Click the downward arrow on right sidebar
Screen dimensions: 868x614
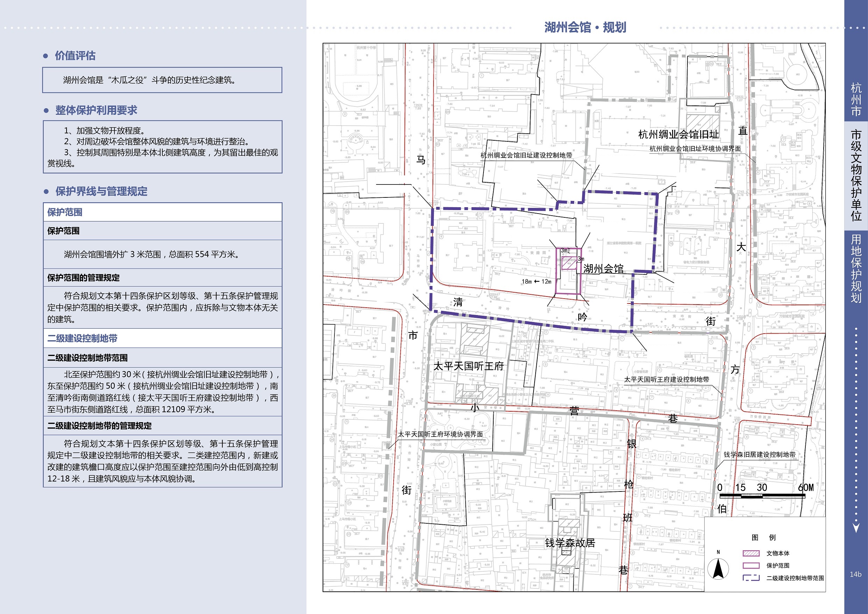click(856, 528)
